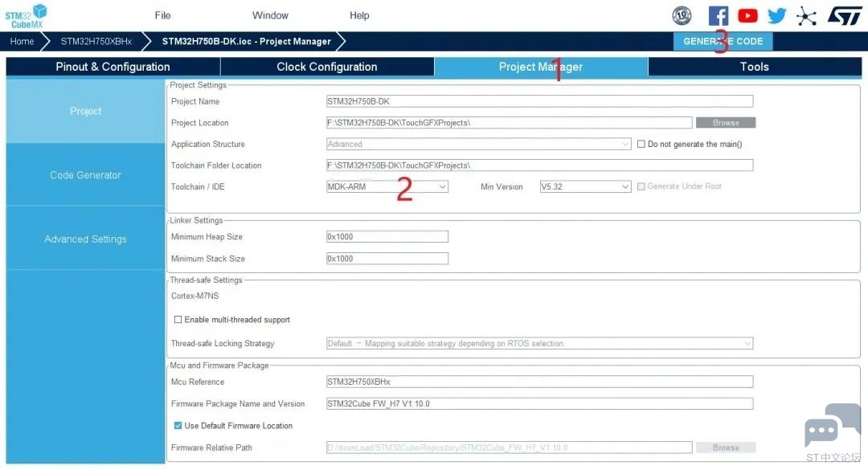Click Firmware Package Name and Version field
This screenshot has width=868, height=470.
(540, 403)
